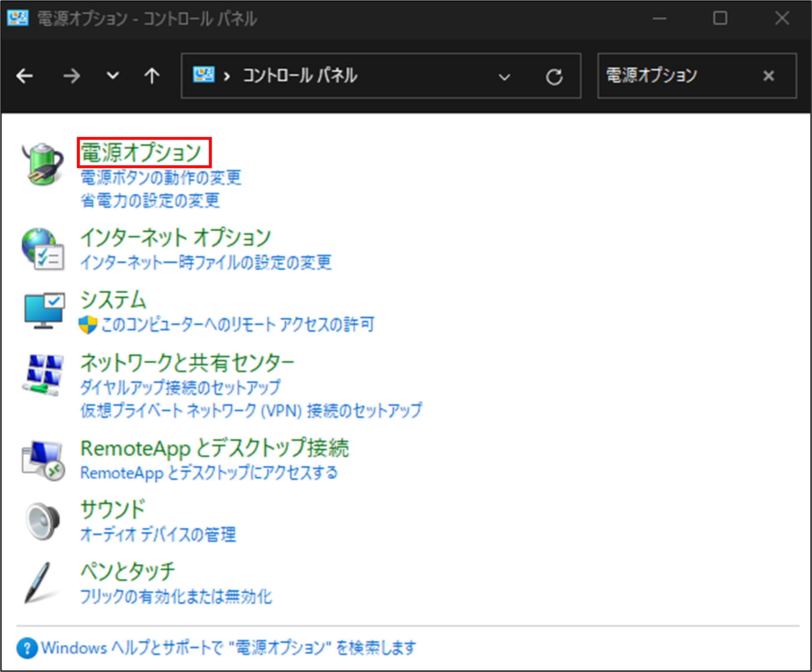
Task: Open the RemoteApp とデスクトップ接続 heading link
Action: [215, 448]
